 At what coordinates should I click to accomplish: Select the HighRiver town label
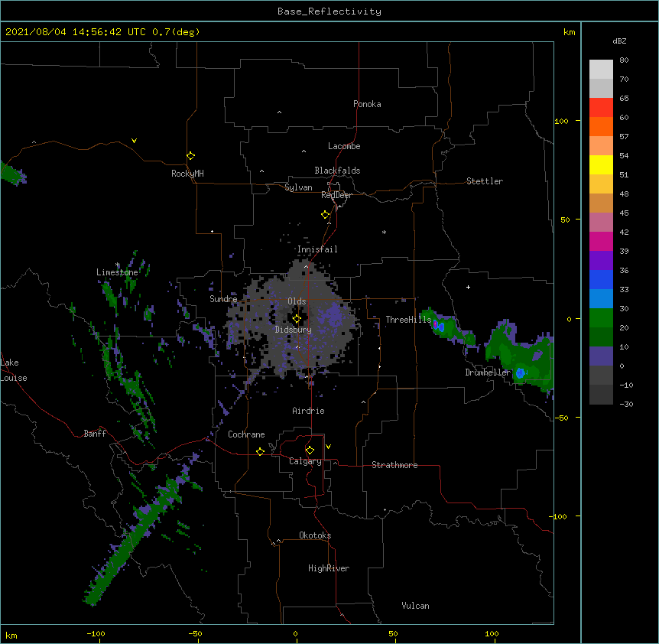coord(329,568)
